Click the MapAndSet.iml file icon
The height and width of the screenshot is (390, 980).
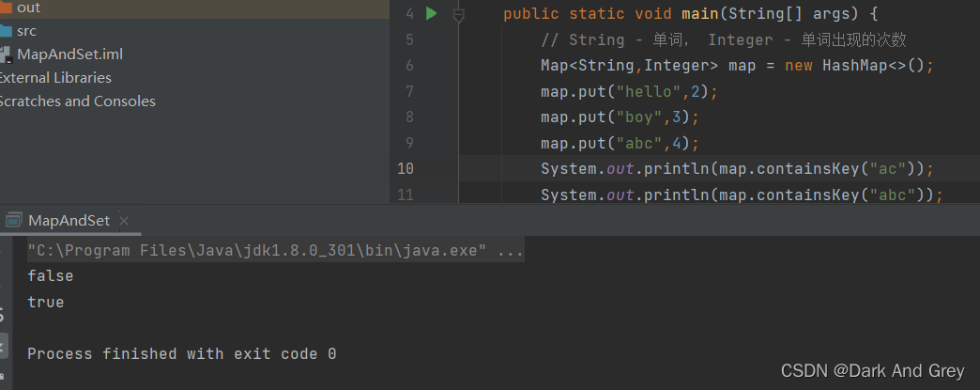coord(6,55)
